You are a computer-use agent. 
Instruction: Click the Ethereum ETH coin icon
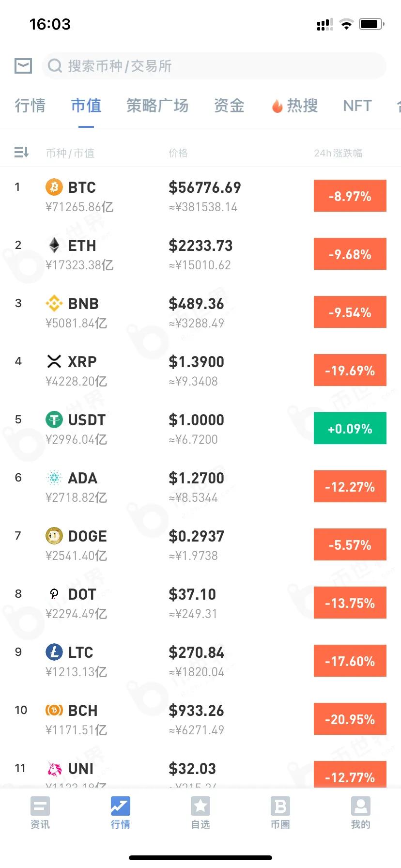click(54, 245)
